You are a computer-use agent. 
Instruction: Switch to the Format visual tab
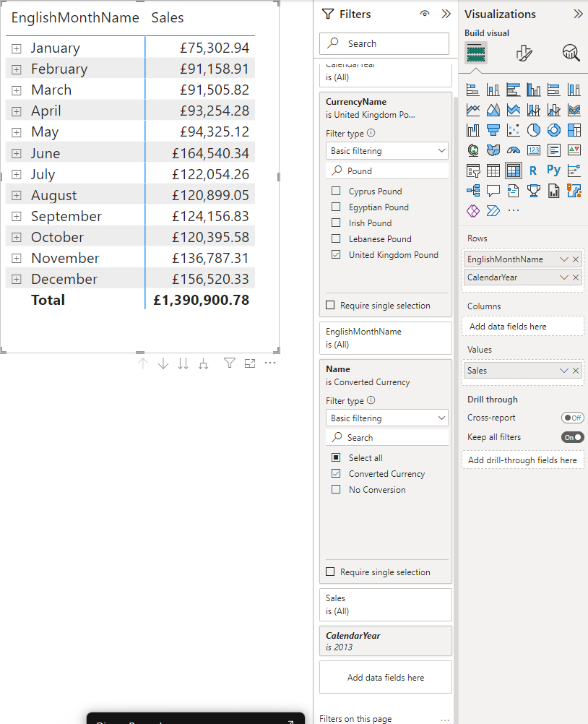(524, 53)
